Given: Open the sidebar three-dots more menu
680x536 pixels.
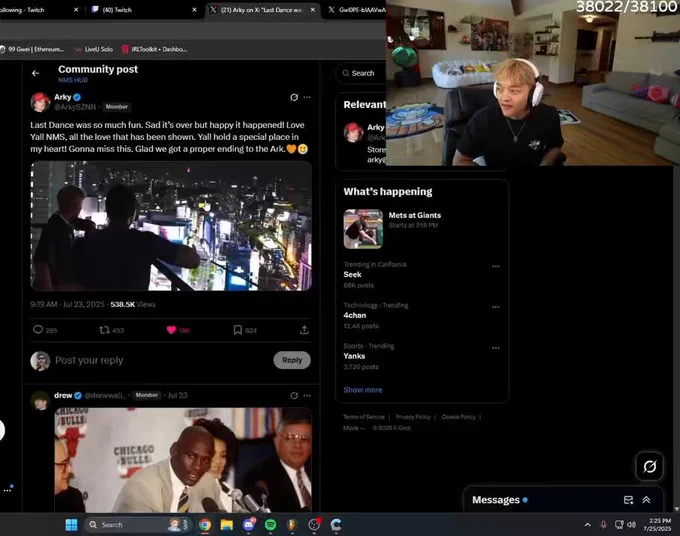Looking at the screenshot, I should coord(7,490).
